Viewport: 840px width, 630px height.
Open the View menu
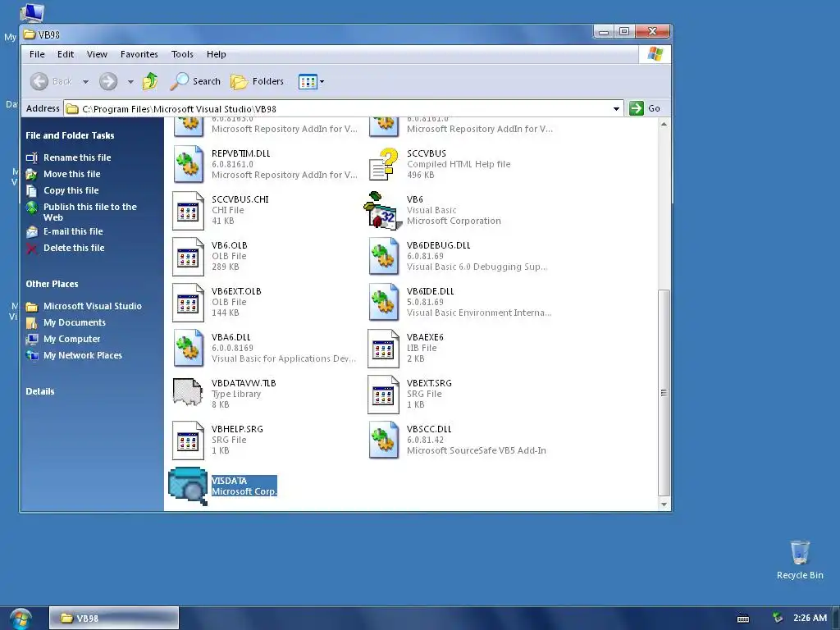pyautogui.click(x=97, y=54)
